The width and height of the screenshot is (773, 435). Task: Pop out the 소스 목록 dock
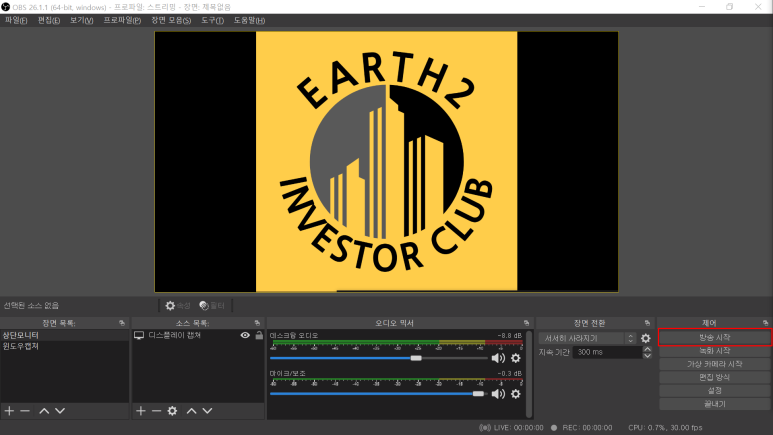pyautogui.click(x=257, y=323)
